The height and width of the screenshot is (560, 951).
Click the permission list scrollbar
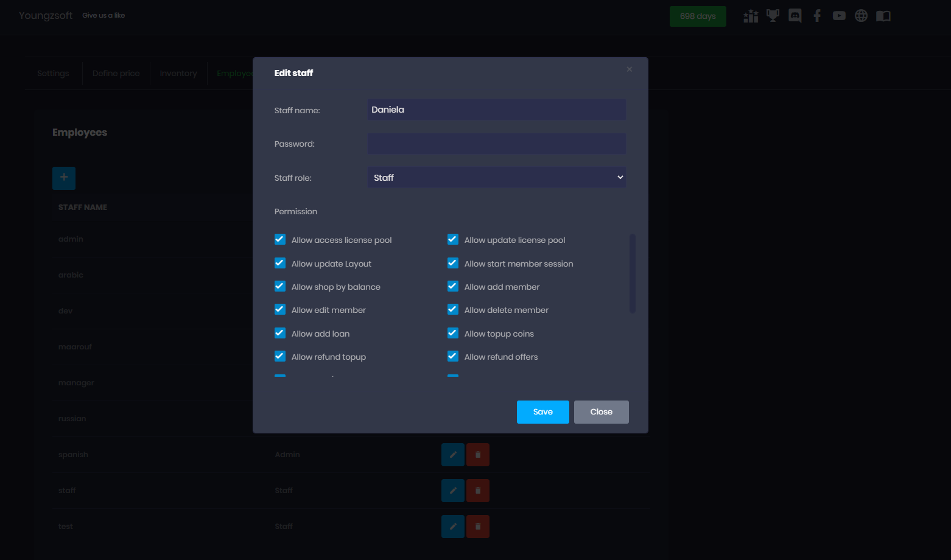633,273
